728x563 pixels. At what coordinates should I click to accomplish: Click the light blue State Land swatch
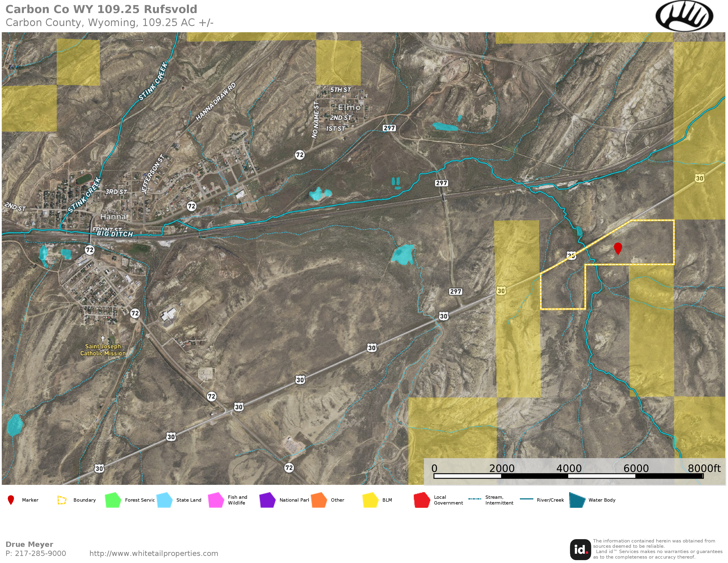tap(164, 500)
